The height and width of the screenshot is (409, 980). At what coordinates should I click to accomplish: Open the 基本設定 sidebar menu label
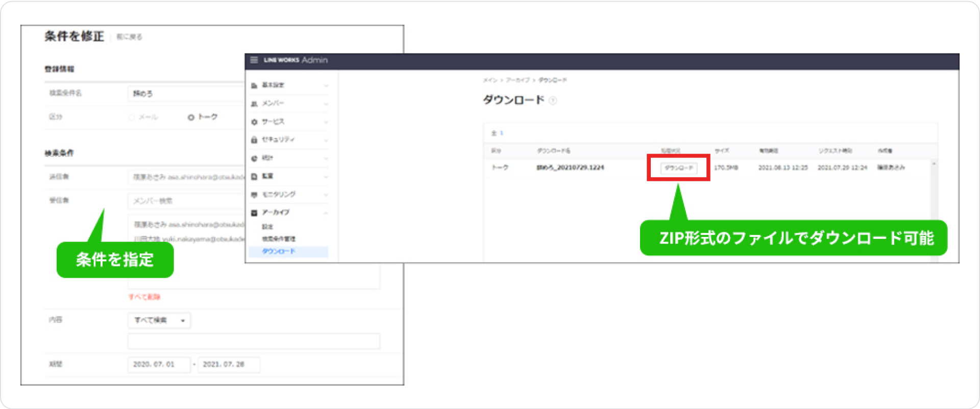tap(273, 85)
